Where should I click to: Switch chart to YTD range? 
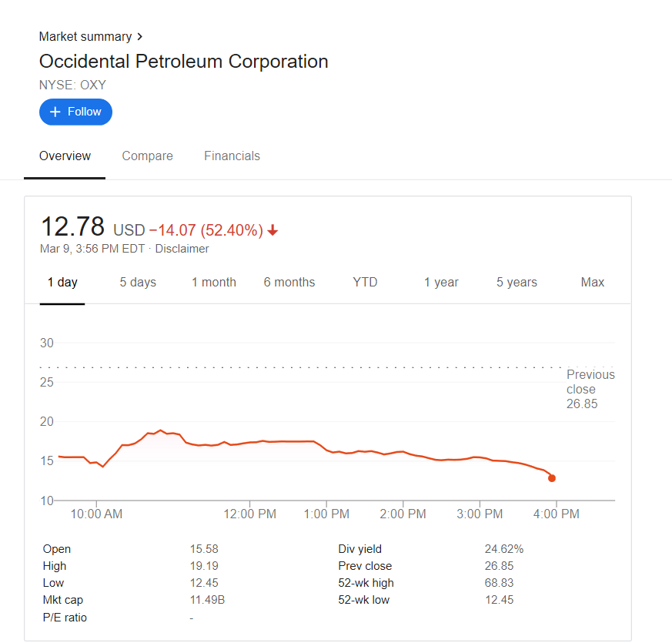pos(365,282)
